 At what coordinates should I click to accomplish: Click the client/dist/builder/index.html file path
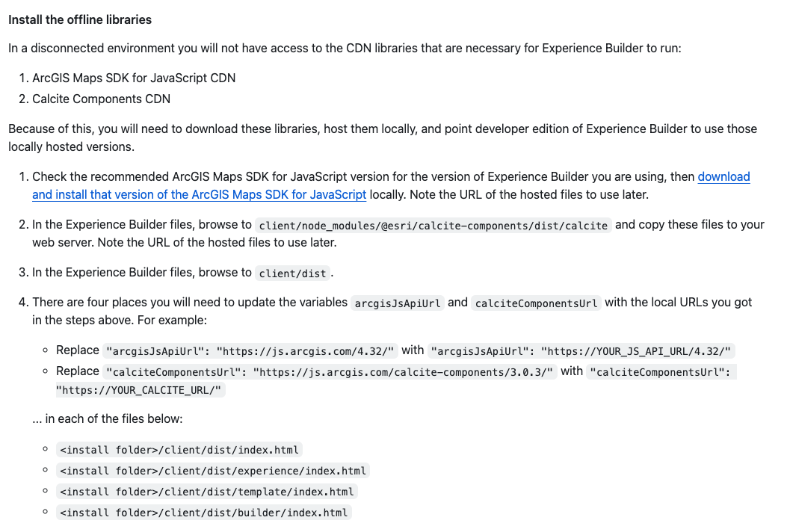click(x=203, y=513)
